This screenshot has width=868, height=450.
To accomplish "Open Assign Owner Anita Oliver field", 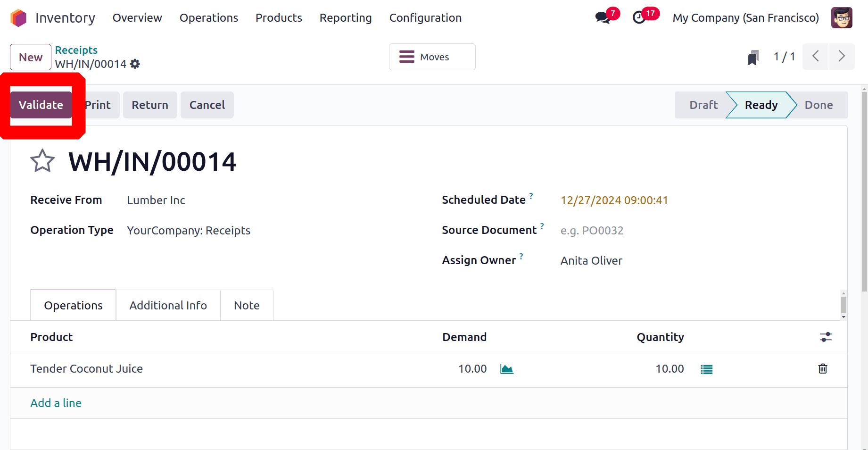I will (x=591, y=260).
